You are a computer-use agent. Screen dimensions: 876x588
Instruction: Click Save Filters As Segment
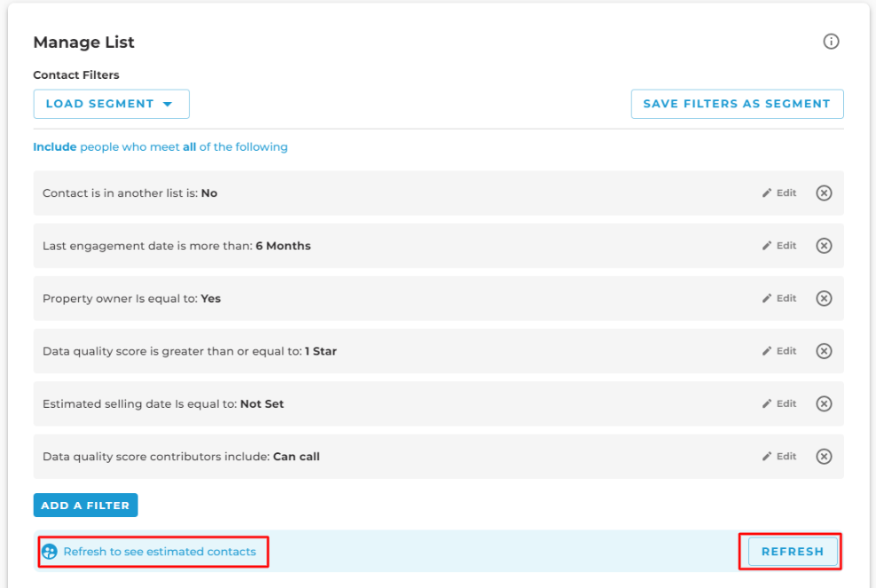tap(737, 104)
